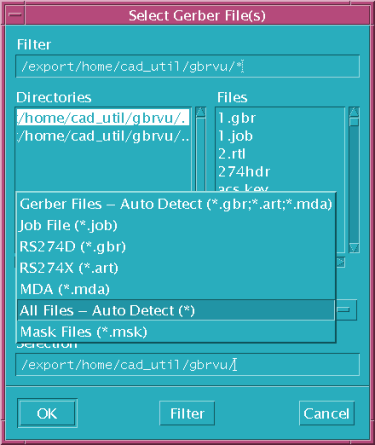Image resolution: width=375 pixels, height=445 pixels.
Task: Cancel the file selection dialog
Action: point(327,413)
